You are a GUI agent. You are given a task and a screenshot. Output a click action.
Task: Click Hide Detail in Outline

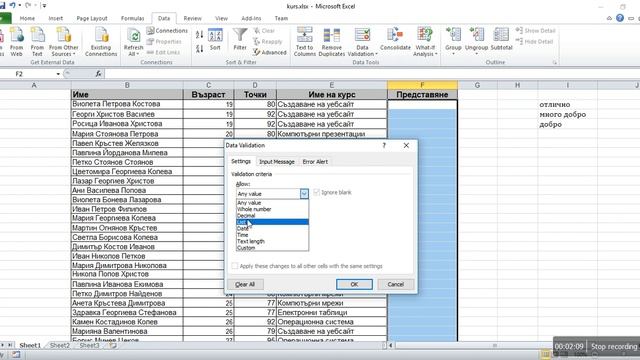(535, 41)
